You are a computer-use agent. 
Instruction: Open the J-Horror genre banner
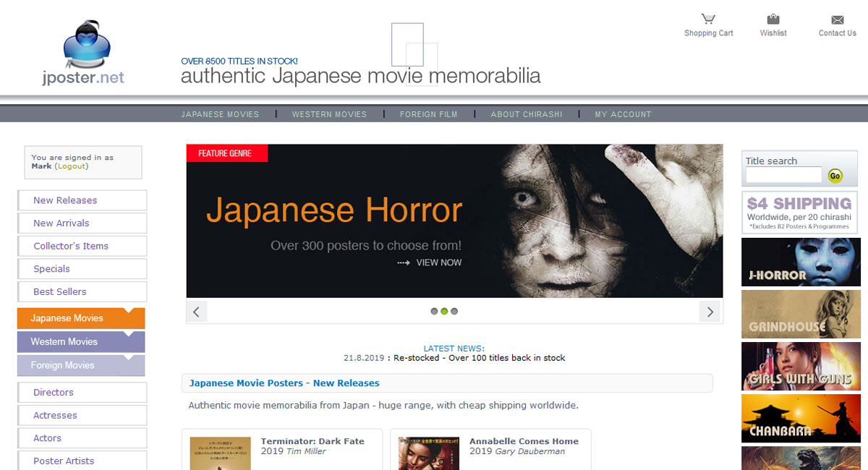click(x=801, y=262)
